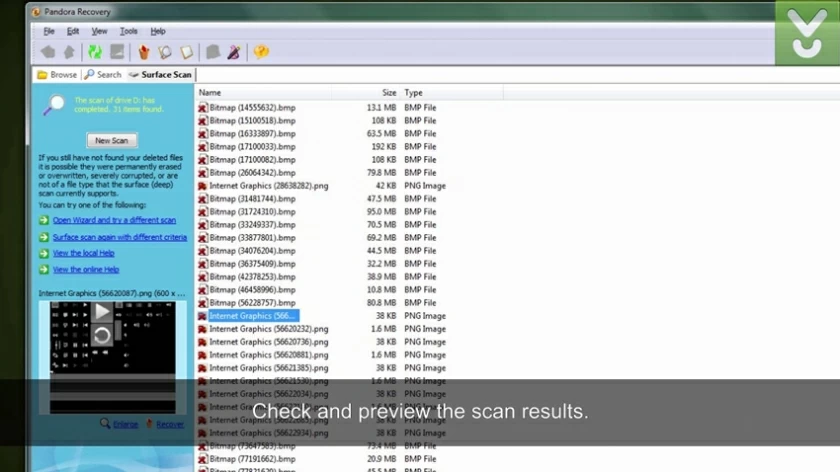Viewport: 840px width, 472px height.
Task: Select file Bitmap (33877801).bmp
Action: pyautogui.click(x=252, y=238)
